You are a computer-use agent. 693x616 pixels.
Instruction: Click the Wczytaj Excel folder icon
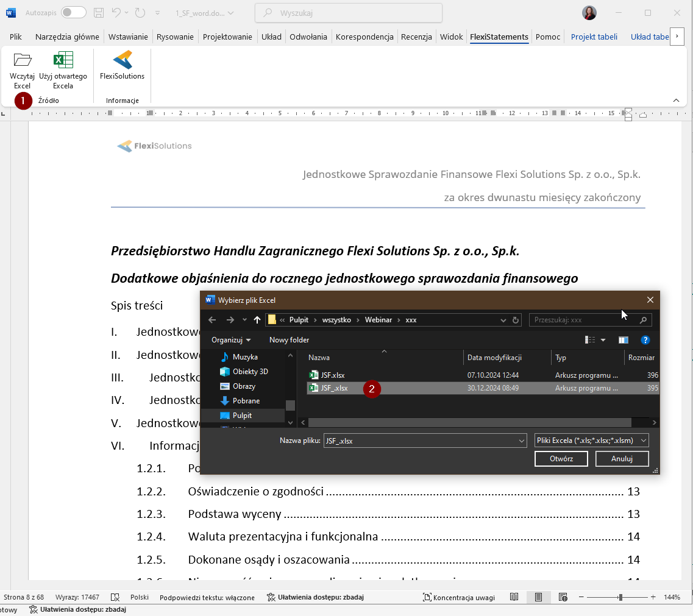[22, 60]
